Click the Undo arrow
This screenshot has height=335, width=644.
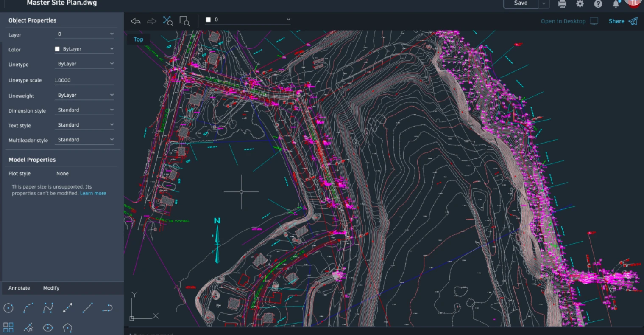coord(136,21)
